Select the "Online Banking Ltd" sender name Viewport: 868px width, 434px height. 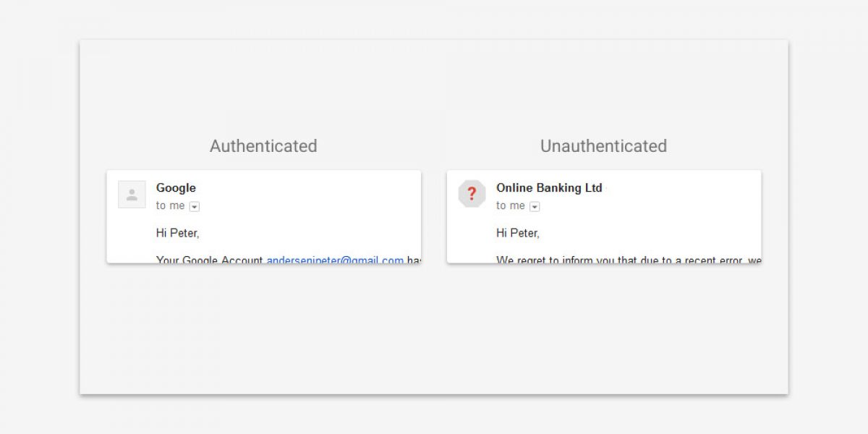tap(548, 188)
